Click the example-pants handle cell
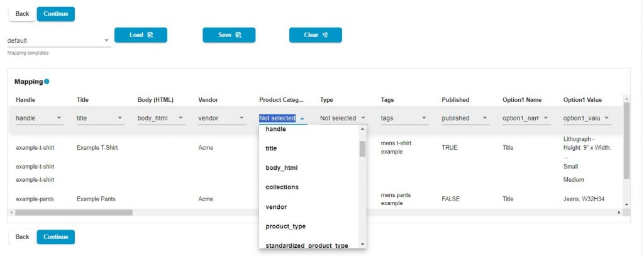Image resolution: width=644 pixels, height=256 pixels. (35, 199)
